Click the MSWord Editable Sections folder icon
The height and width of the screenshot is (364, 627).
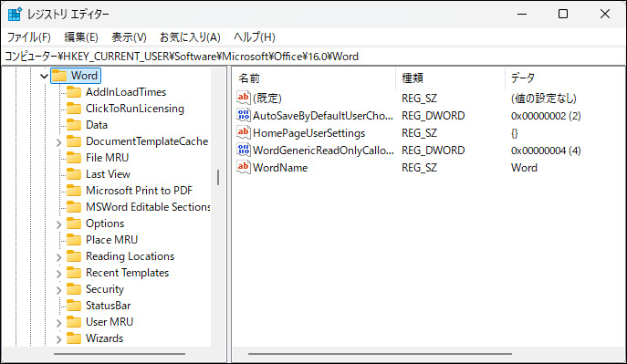[74, 206]
